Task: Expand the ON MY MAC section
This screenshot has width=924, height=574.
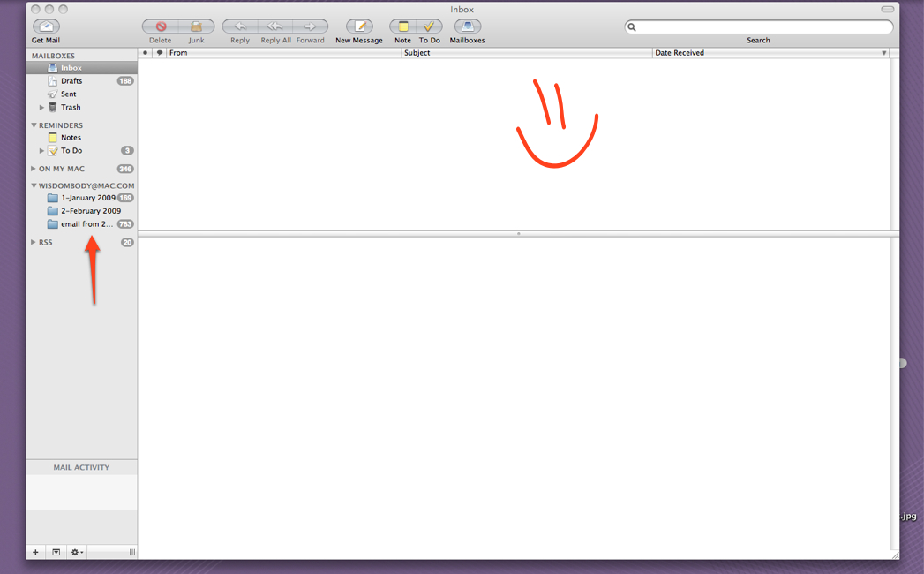Action: [34, 169]
